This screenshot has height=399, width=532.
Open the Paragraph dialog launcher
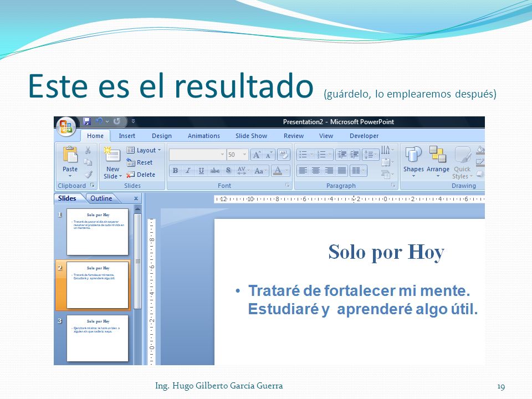click(x=393, y=185)
